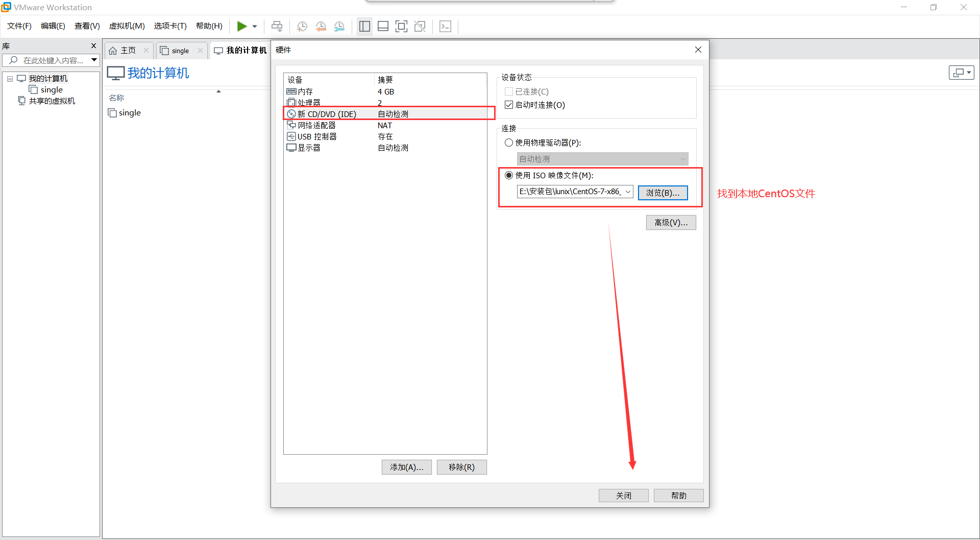Click the green power-on play icon
980x540 pixels.
pos(242,26)
